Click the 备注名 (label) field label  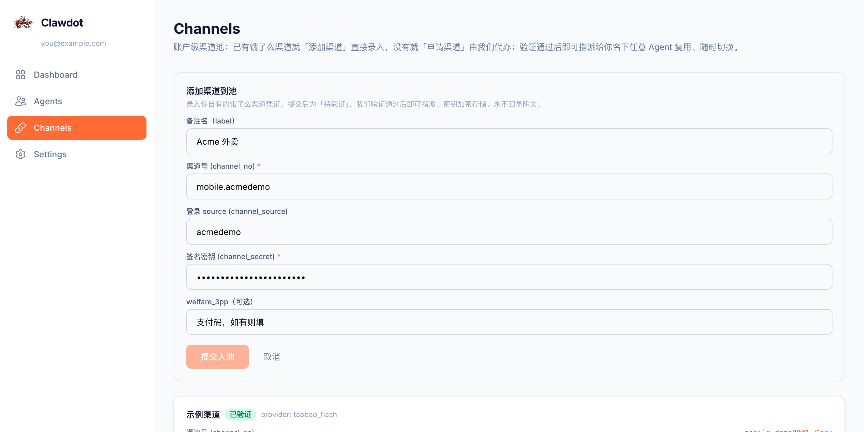pos(211,121)
